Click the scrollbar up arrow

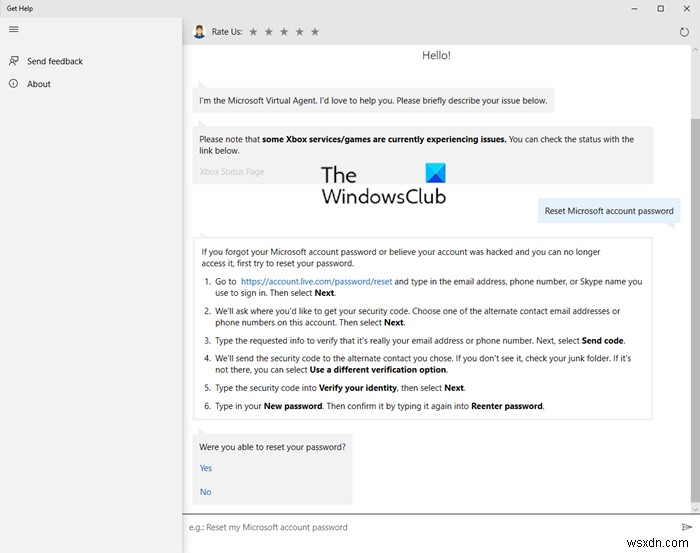[695, 49]
